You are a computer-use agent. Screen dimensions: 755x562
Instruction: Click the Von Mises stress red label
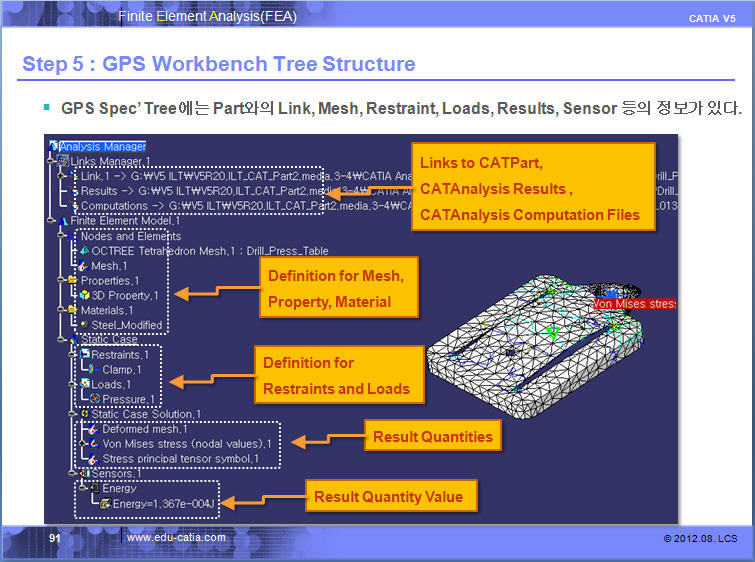click(x=634, y=303)
